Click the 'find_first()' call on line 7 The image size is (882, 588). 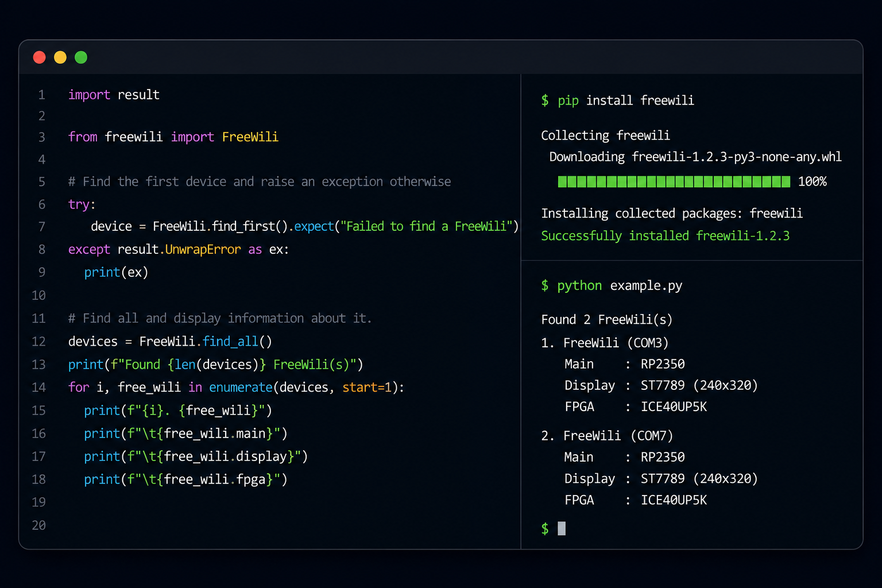click(250, 227)
